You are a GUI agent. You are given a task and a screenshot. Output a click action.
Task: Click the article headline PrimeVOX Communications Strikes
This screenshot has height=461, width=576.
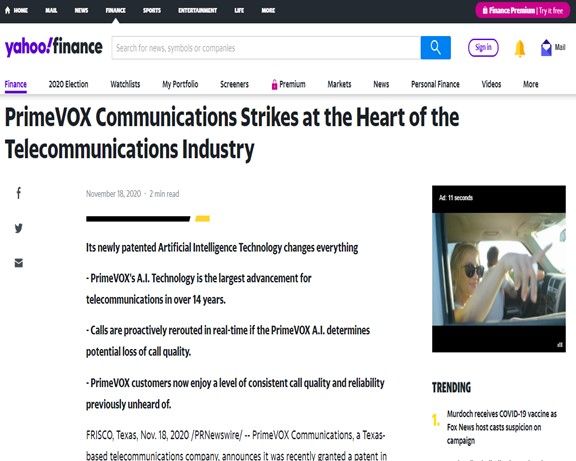232,133
